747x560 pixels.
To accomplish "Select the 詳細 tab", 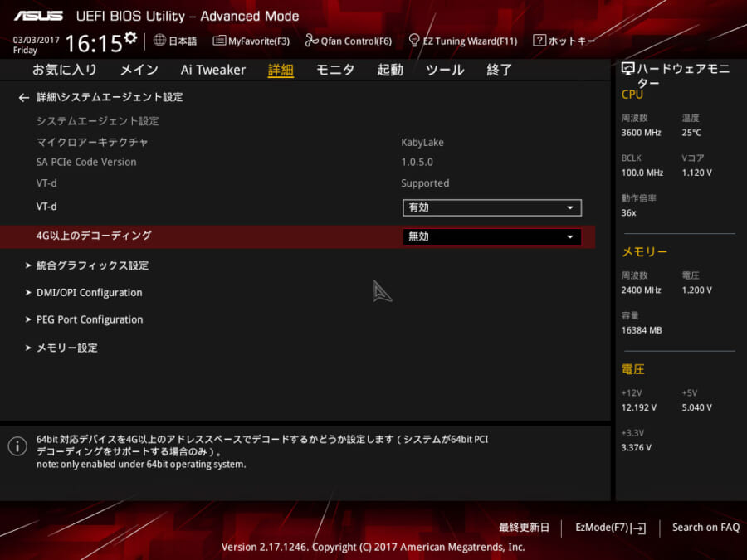I will coord(281,71).
